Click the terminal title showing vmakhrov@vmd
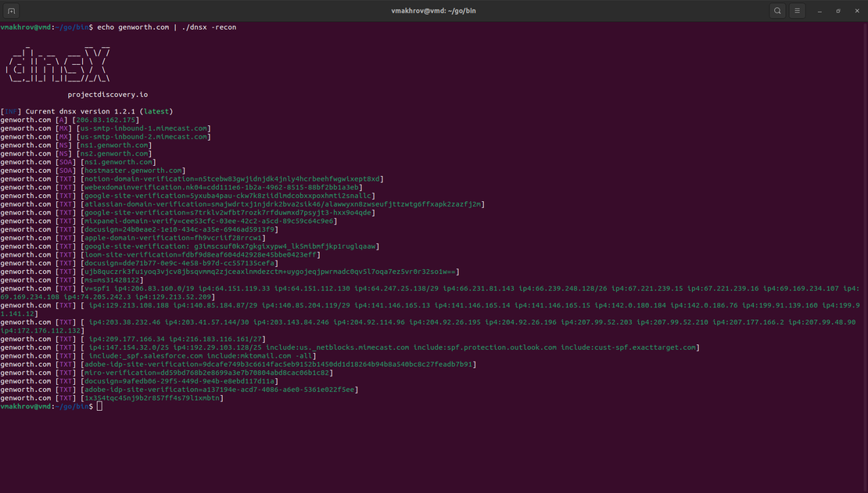This screenshot has height=493, width=868. [x=434, y=10]
